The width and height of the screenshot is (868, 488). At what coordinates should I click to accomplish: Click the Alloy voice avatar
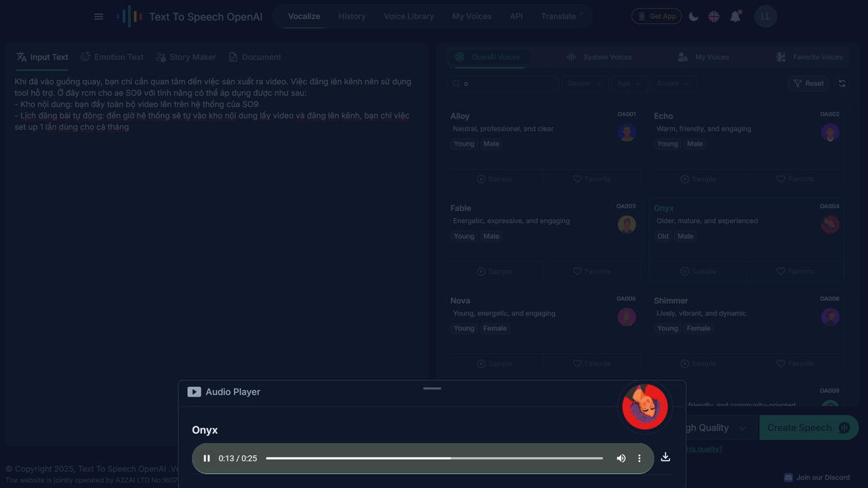pyautogui.click(x=627, y=132)
